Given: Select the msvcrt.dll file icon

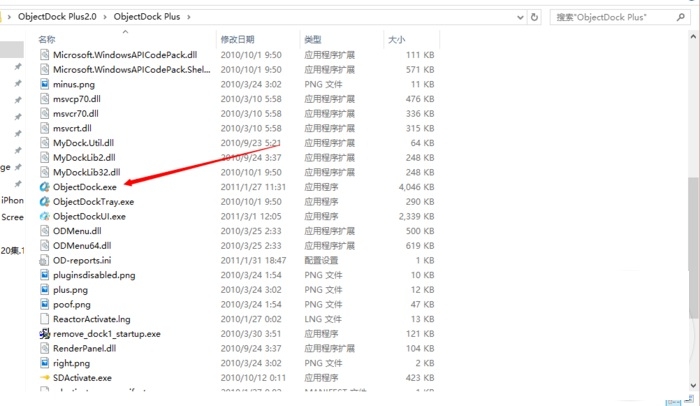Looking at the screenshot, I should click(x=44, y=129).
